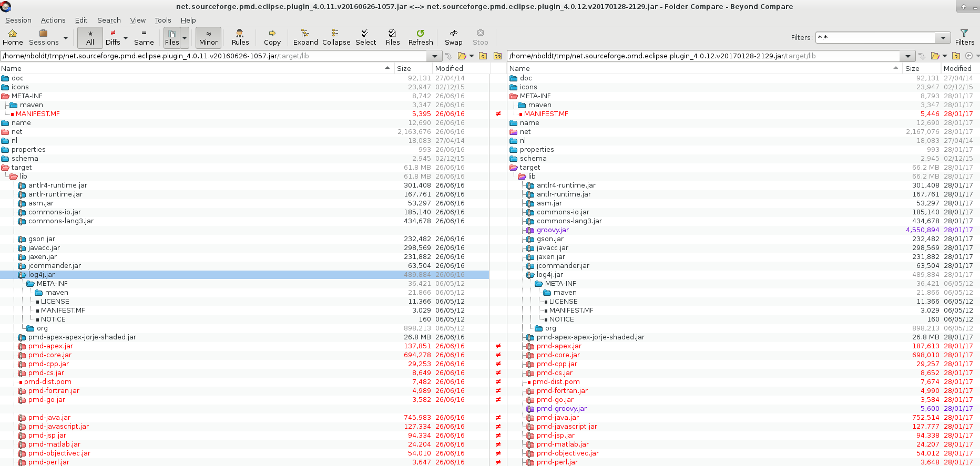Screen dimensions: 980x466
Task: Open the Rules dialog
Action: [x=240, y=37]
